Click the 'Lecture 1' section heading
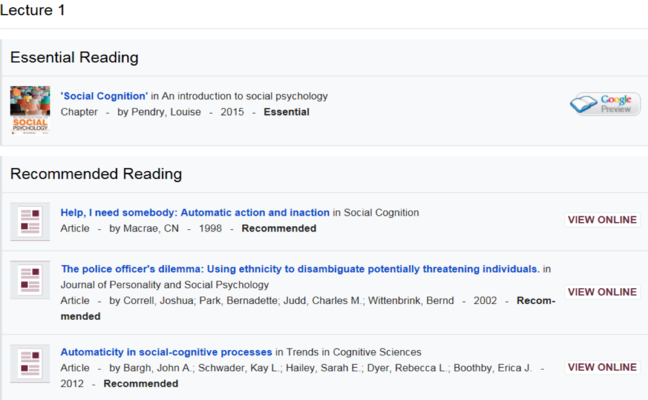Image resolution: width=648 pixels, height=400 pixels. tap(33, 10)
